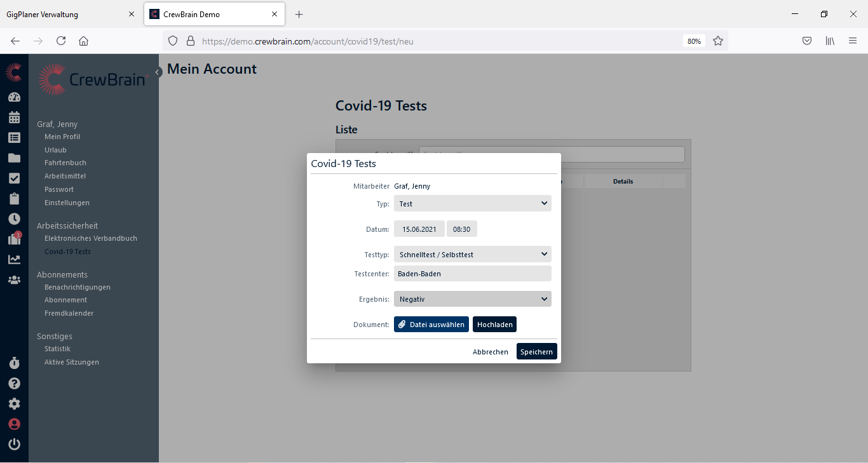Image resolution: width=868 pixels, height=463 pixels.
Task: Click the suitcase icon with notification badge
Action: pyautogui.click(x=14, y=239)
